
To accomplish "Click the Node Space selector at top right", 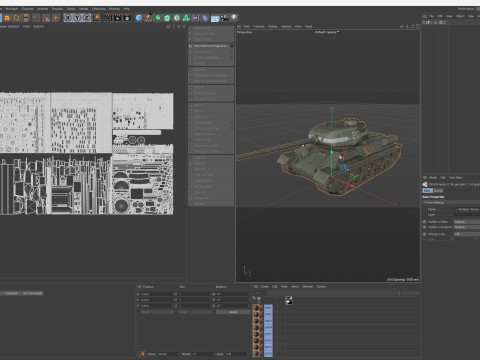I will click(466, 9).
